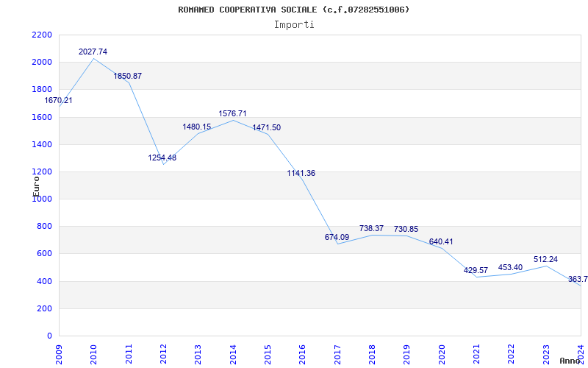Select the 1670.21 data label
Screen dimensions: 588x368
(59, 100)
